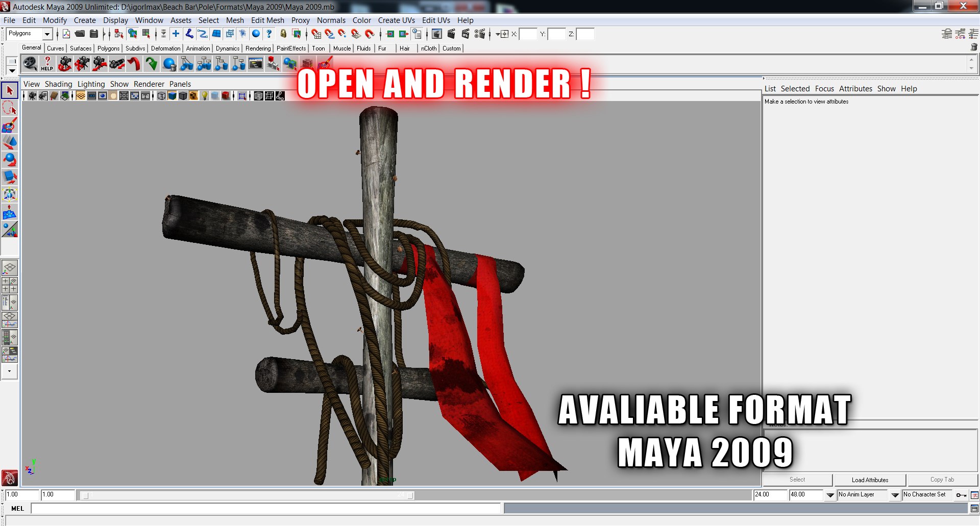Image resolution: width=980 pixels, height=526 pixels.
Task: Open Attribute Editor Focus menu
Action: 824,89
